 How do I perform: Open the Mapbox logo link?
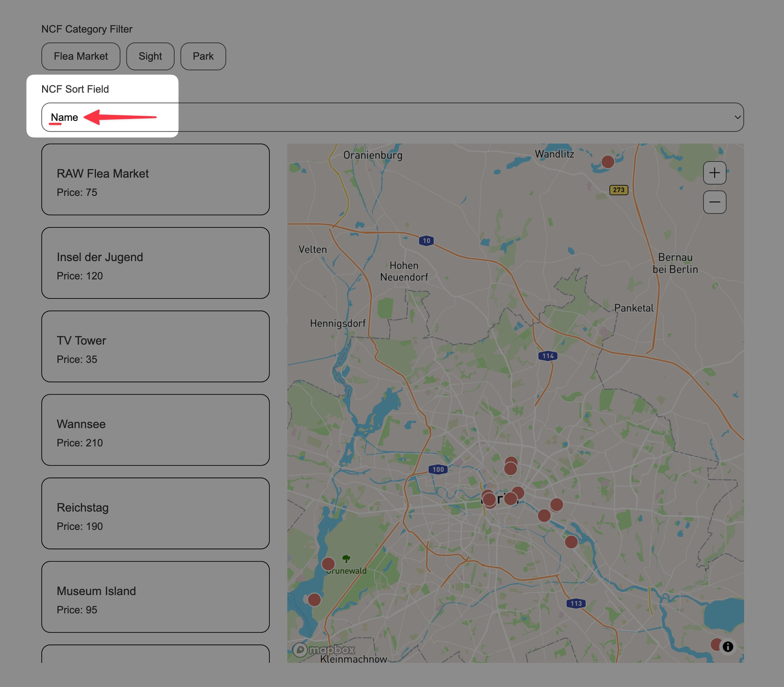click(x=324, y=649)
